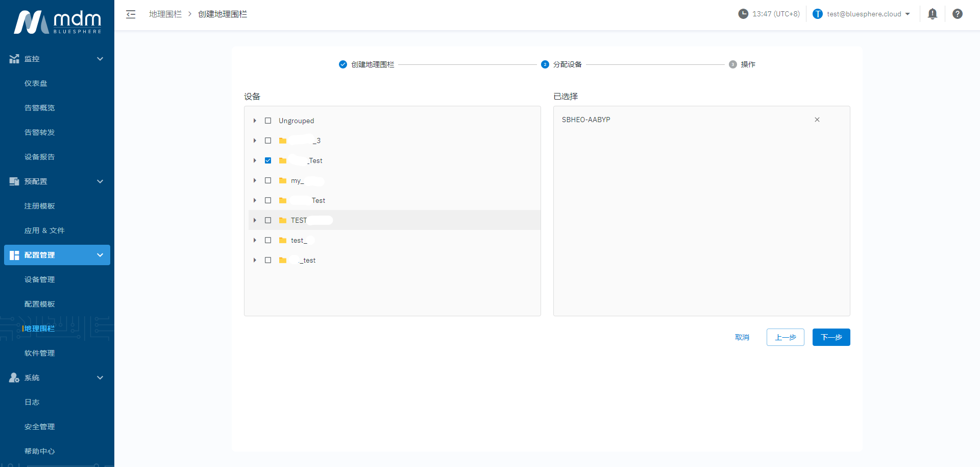Image resolution: width=980 pixels, height=467 pixels.
Task: Click the user avatar icon
Action: coord(817,14)
